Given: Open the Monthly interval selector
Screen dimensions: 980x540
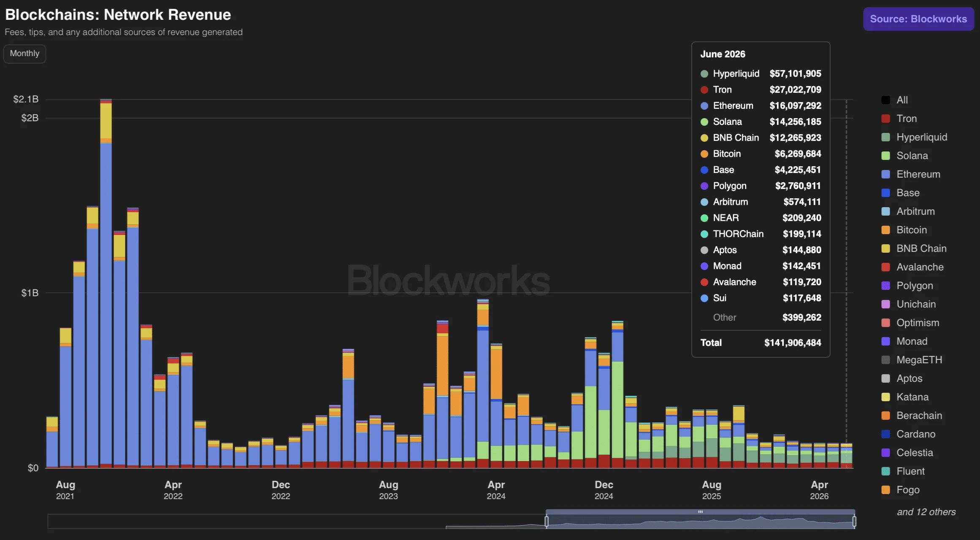Looking at the screenshot, I should point(24,54).
